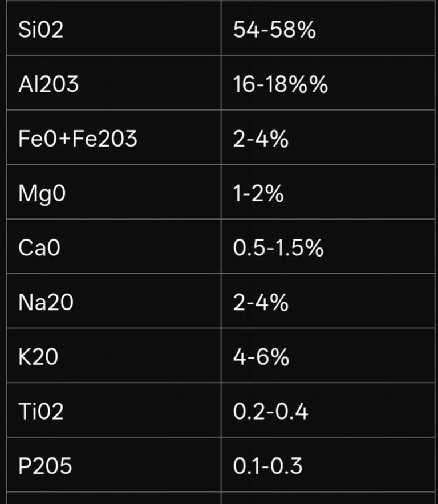Click the 2-4% value beside FeO+Fe2O3
The height and width of the screenshot is (504, 438).
pyautogui.click(x=328, y=137)
